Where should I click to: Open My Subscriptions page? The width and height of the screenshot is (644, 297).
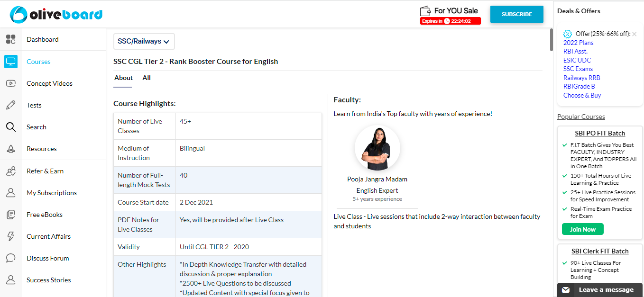tap(52, 193)
